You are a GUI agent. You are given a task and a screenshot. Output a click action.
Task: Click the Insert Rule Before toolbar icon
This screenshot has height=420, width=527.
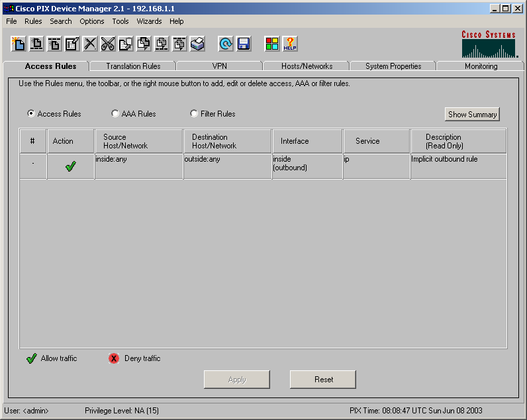36,44
